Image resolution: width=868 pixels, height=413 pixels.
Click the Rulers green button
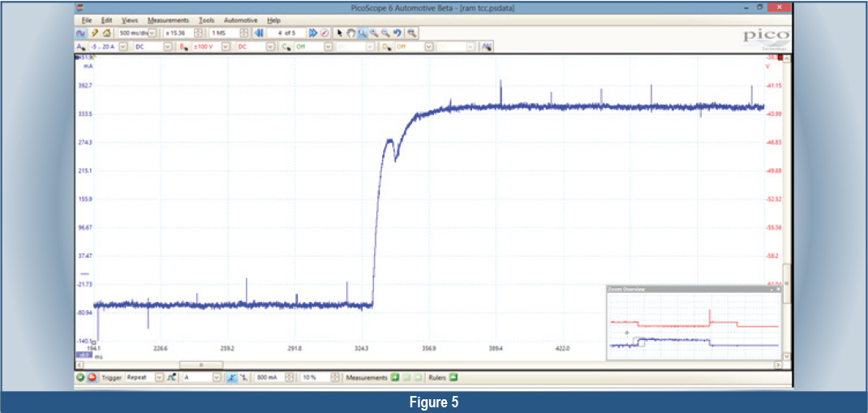click(x=453, y=377)
